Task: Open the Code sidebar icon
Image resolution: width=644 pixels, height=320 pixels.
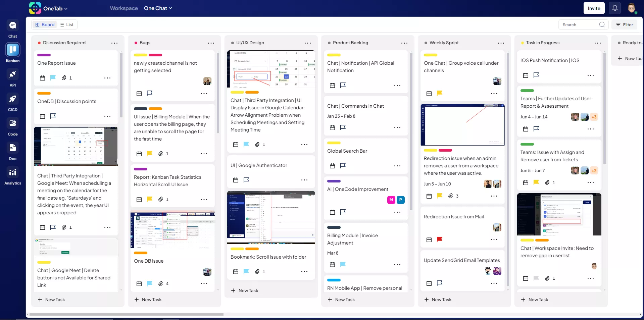Action: point(12,123)
